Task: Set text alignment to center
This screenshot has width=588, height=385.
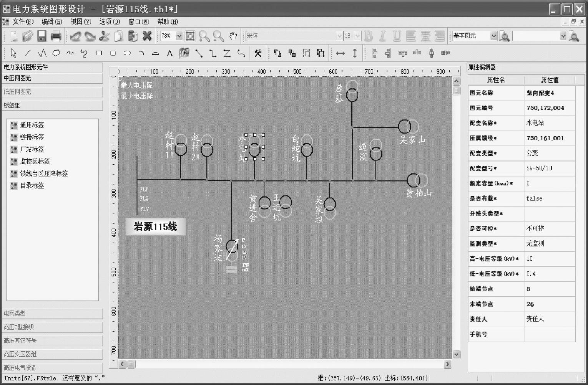Action: 425,36
